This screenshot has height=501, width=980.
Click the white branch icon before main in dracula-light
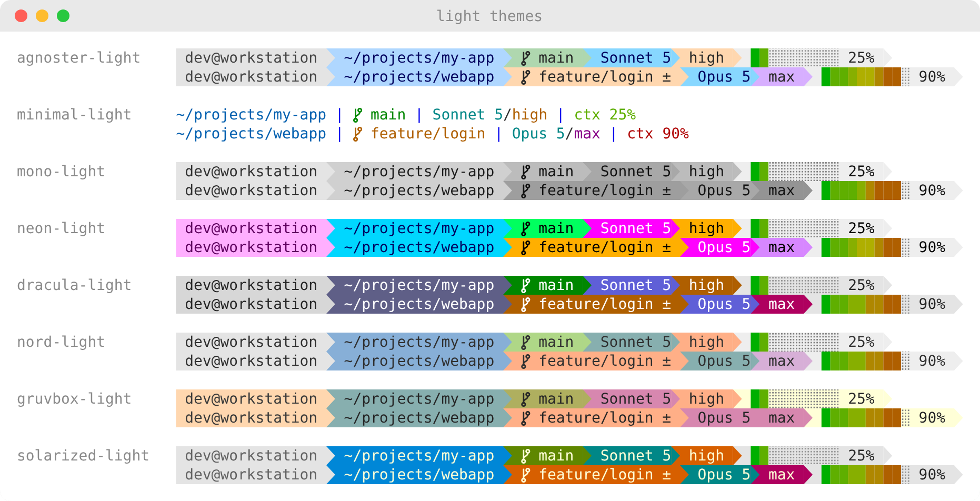click(525, 285)
